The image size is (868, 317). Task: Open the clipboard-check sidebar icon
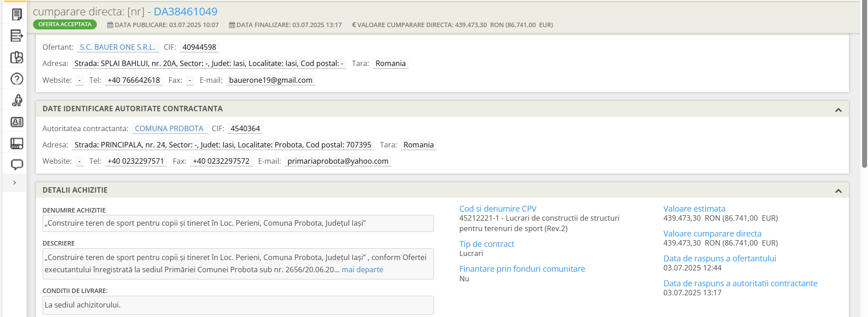tap(17, 57)
